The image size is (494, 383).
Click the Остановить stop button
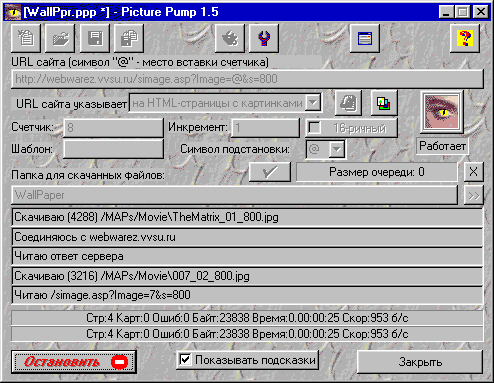pyautogui.click(x=74, y=362)
